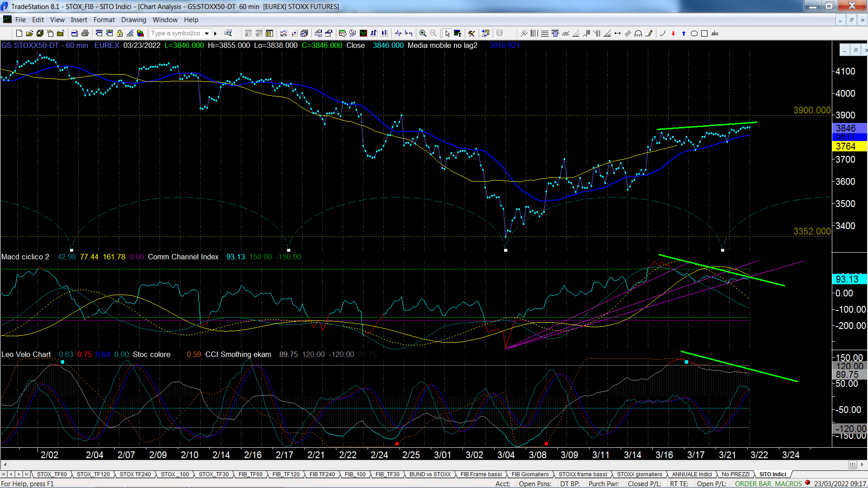Select the horizontal lines drawing tool

click(x=545, y=33)
